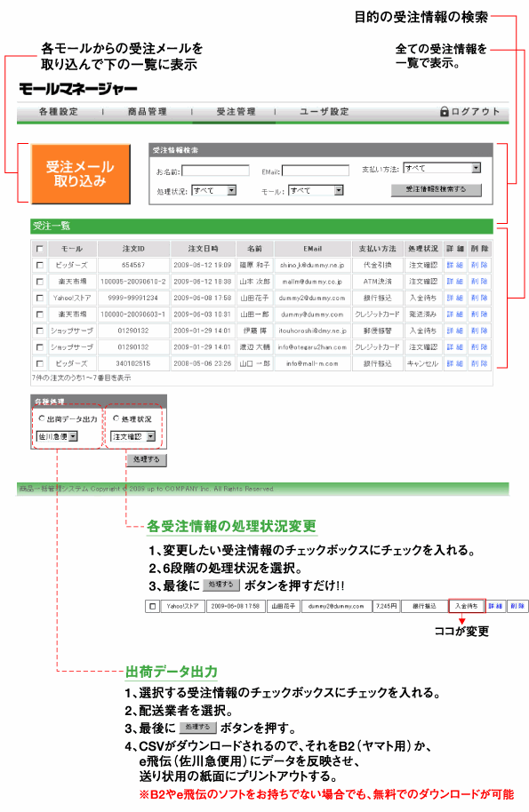
Task: Click the ATM決済 payment cell
Action: [377, 282]
